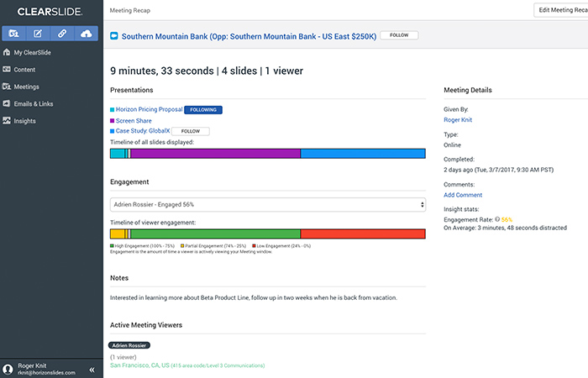Click the green high engagement segment
The width and height of the screenshot is (588, 378).
pos(215,234)
